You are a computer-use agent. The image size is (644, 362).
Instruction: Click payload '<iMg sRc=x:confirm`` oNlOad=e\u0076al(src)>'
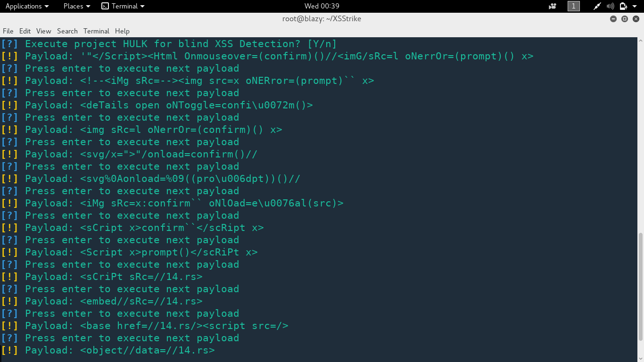[212, 203]
